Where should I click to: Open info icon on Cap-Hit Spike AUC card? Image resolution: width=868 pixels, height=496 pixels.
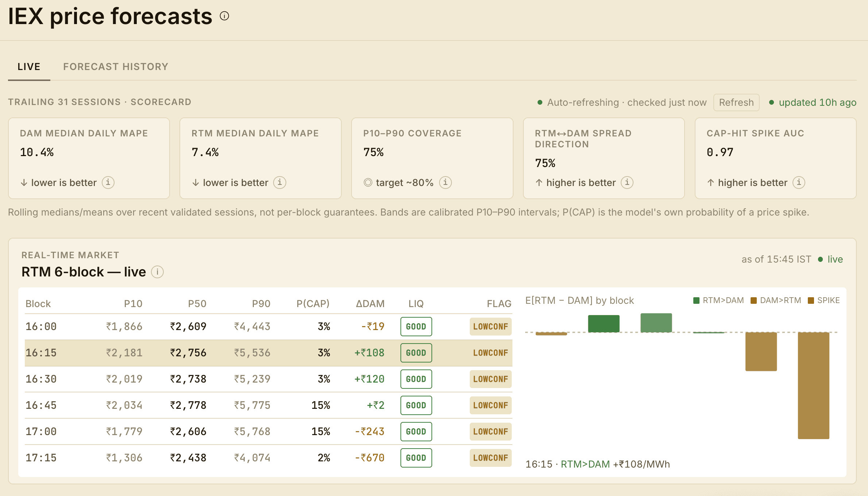799,182
